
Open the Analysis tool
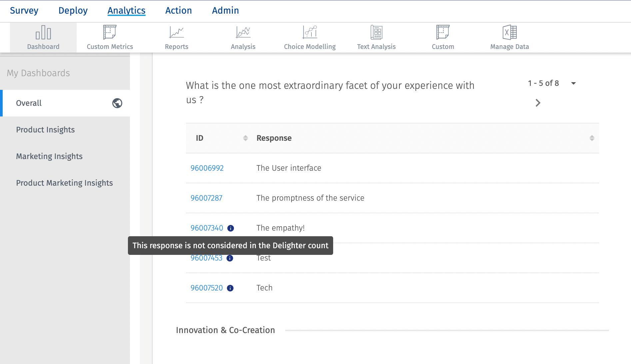coord(243,37)
